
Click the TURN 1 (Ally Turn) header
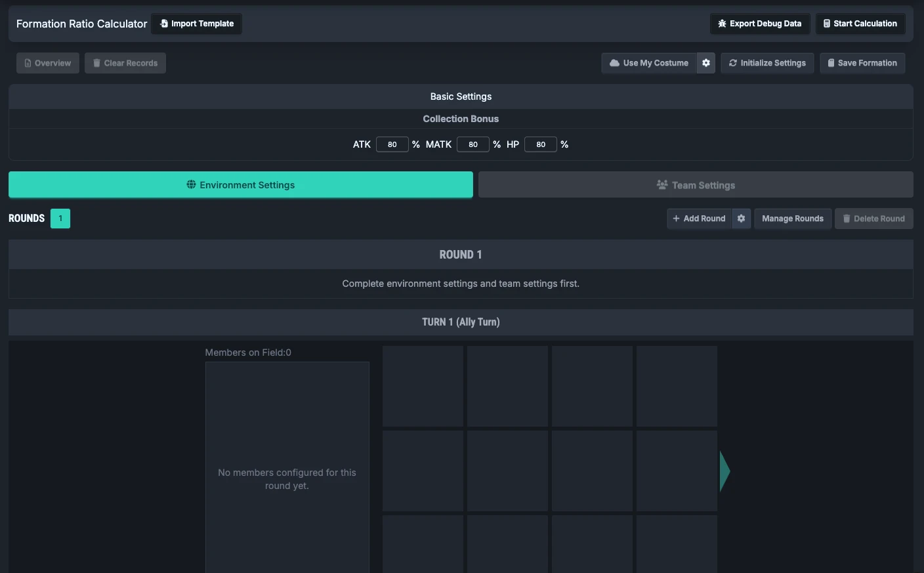point(461,322)
